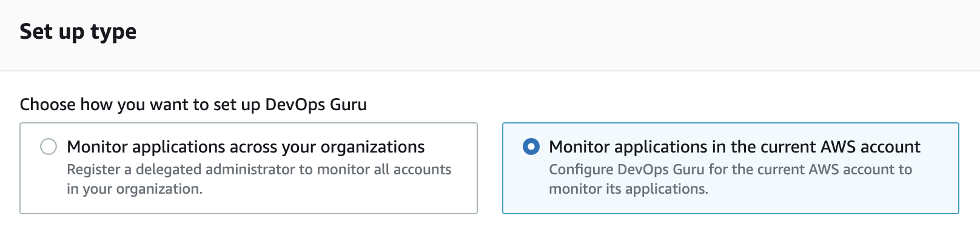This screenshot has height=230, width=980.
Task: Select the organizations monitoring radio button
Action: tap(49, 146)
